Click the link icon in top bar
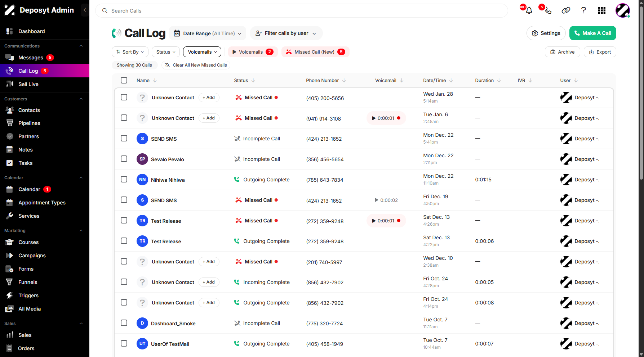 (566, 10)
